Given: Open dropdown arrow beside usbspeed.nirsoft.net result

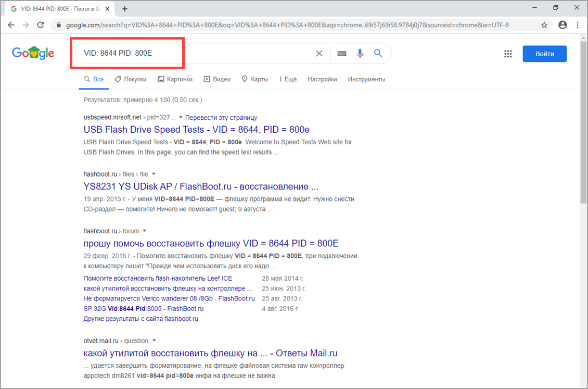Looking at the screenshot, I should (181, 117).
